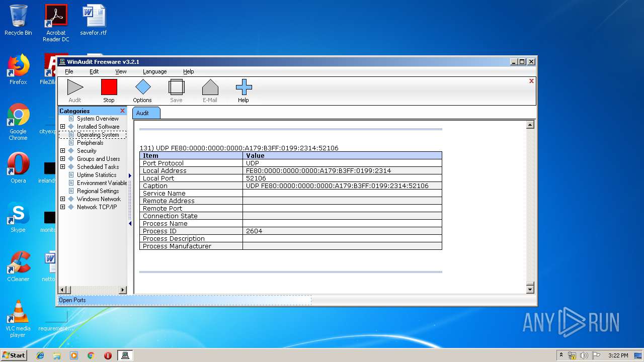644x362 pixels.
Task: Select System Overview category
Action: pos(98,119)
